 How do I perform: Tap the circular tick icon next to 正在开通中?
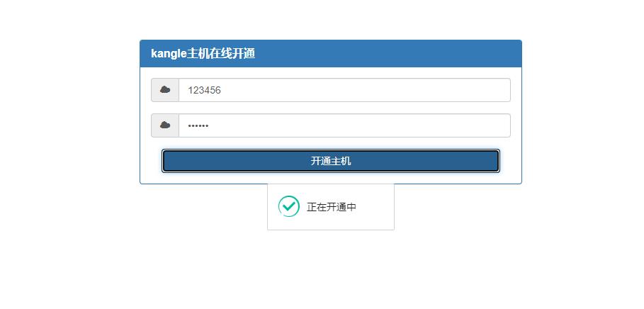(289, 206)
